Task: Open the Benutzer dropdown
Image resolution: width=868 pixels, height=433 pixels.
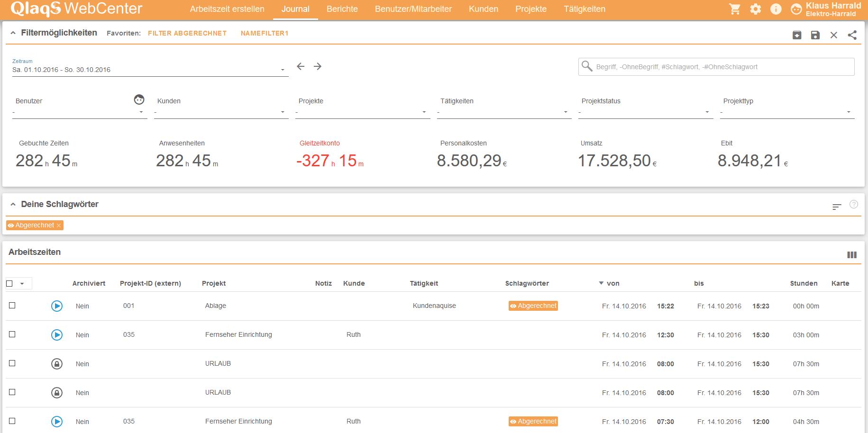Action: [x=80, y=112]
